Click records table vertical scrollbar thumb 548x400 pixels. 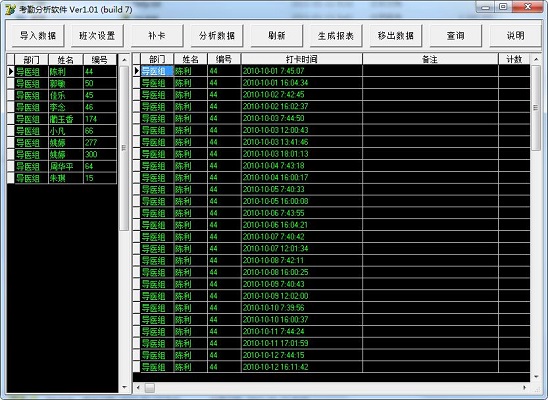coord(536,108)
